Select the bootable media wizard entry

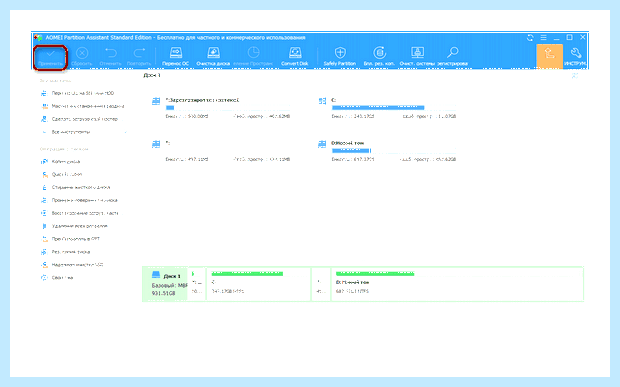[80, 119]
